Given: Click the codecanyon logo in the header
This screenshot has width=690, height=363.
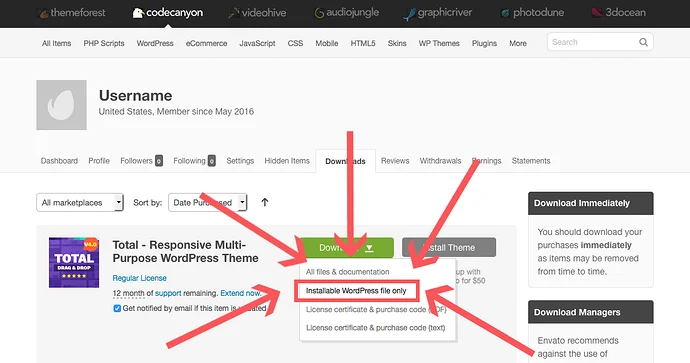Looking at the screenshot, I should point(168,13).
